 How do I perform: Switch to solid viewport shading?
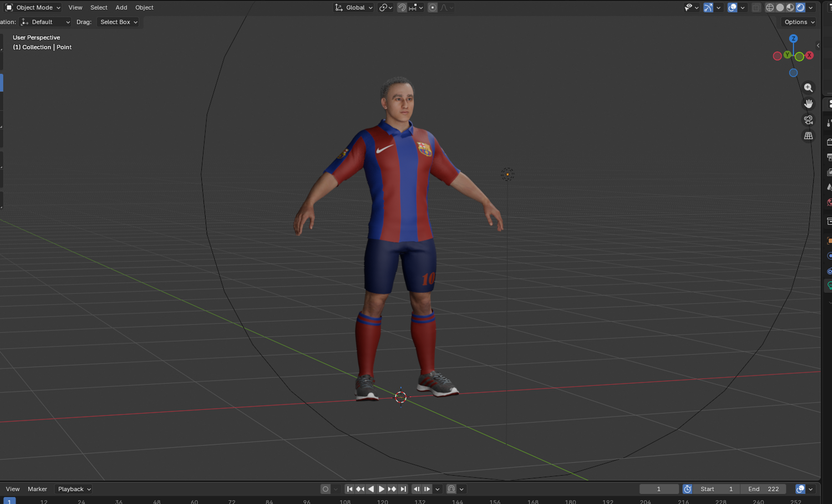(x=780, y=8)
